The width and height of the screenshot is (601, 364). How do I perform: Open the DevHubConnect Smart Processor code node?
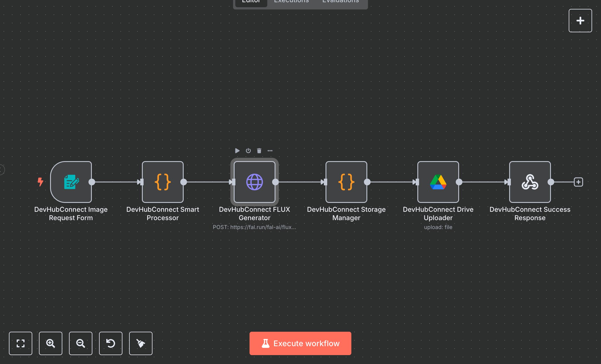(x=162, y=182)
